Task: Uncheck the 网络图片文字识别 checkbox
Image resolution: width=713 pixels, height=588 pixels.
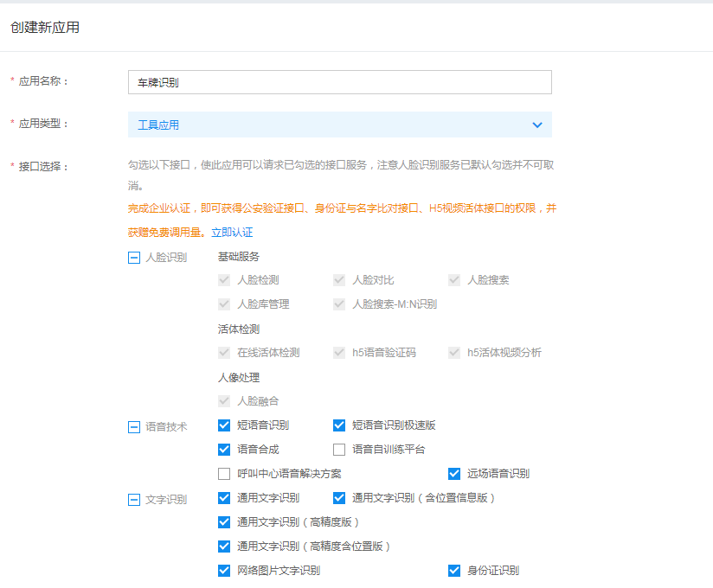Action: [224, 571]
